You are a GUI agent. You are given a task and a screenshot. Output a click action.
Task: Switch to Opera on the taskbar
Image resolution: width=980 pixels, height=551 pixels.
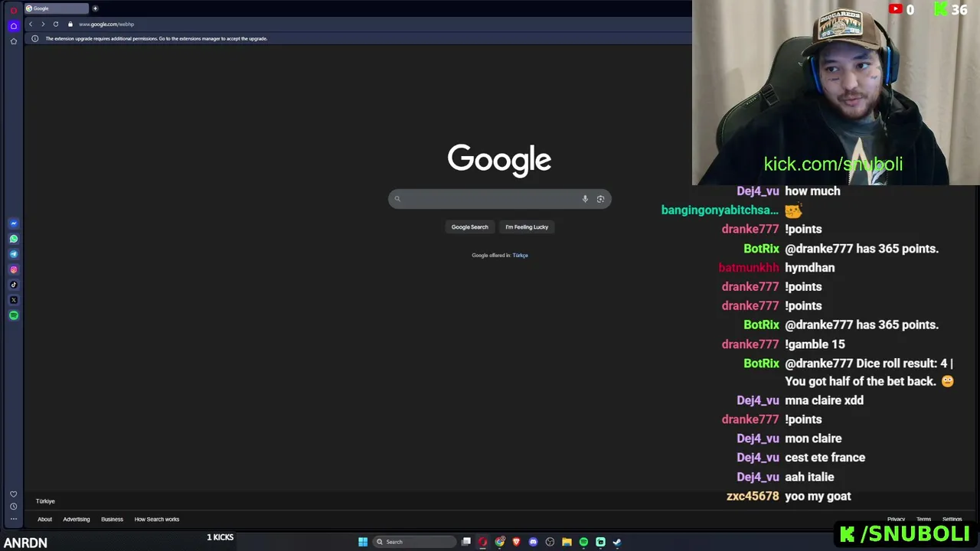[x=482, y=542]
